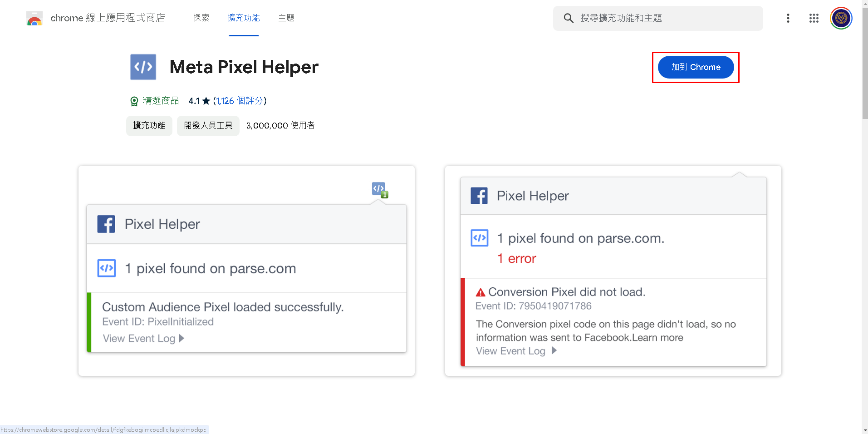Expand View Event Log arrow in second screenshot

[x=554, y=350]
